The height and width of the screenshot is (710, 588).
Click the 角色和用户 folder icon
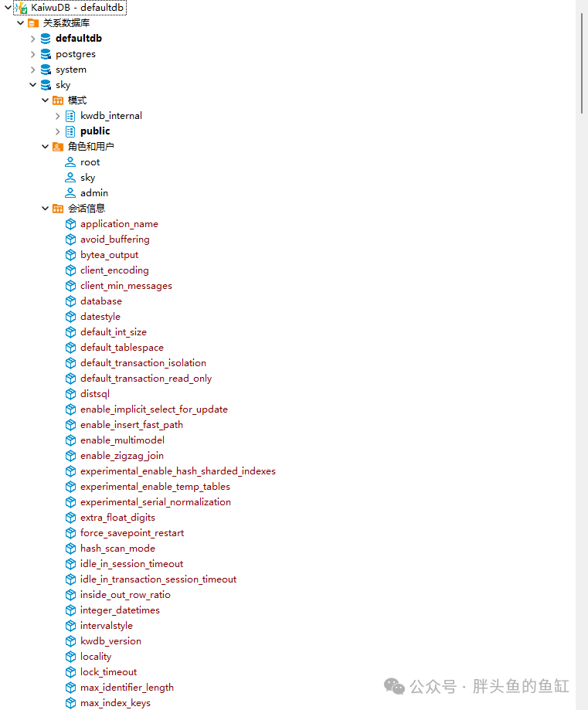click(58, 147)
